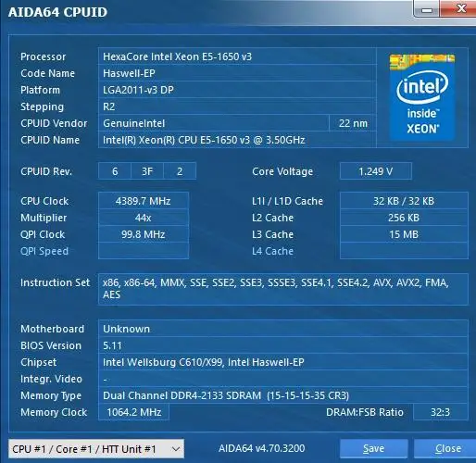
Task: Click the BIOS Version 5.11 field
Action: click(x=282, y=345)
